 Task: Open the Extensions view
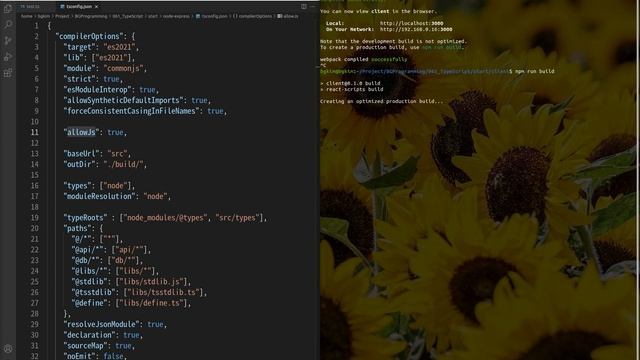[x=8, y=73]
